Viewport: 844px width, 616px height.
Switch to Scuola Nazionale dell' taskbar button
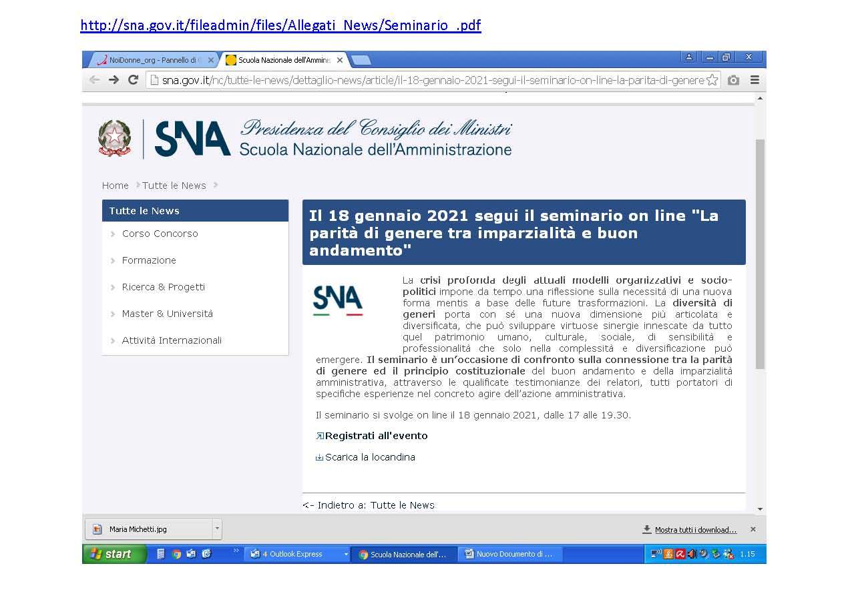405,554
